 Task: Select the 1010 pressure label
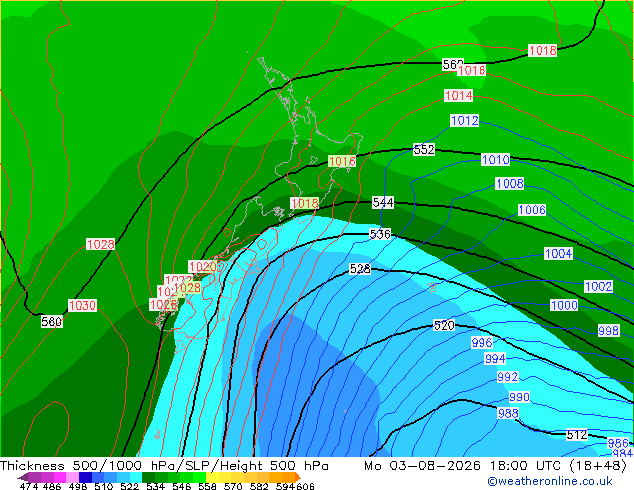(x=495, y=159)
